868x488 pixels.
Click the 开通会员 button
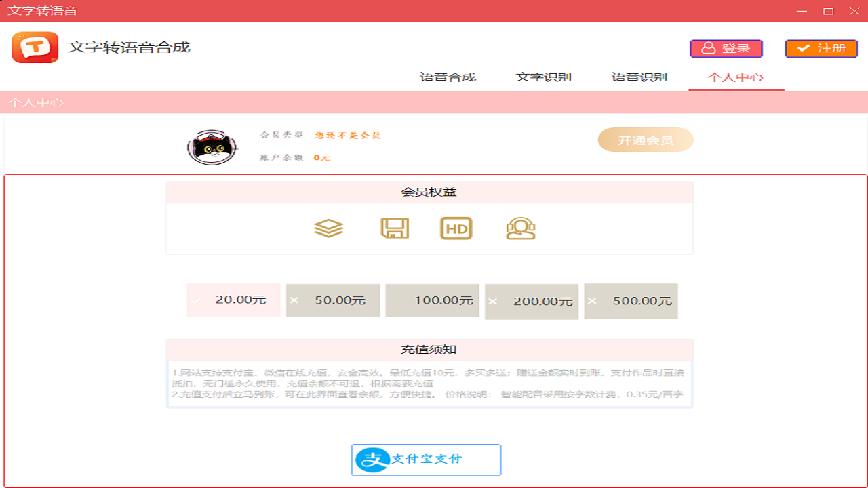tap(645, 140)
